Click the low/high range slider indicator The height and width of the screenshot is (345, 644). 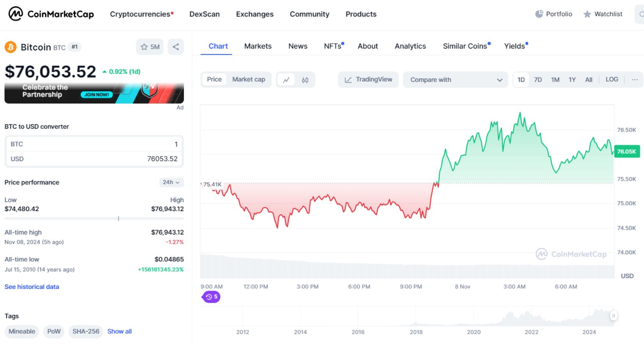[118, 218]
